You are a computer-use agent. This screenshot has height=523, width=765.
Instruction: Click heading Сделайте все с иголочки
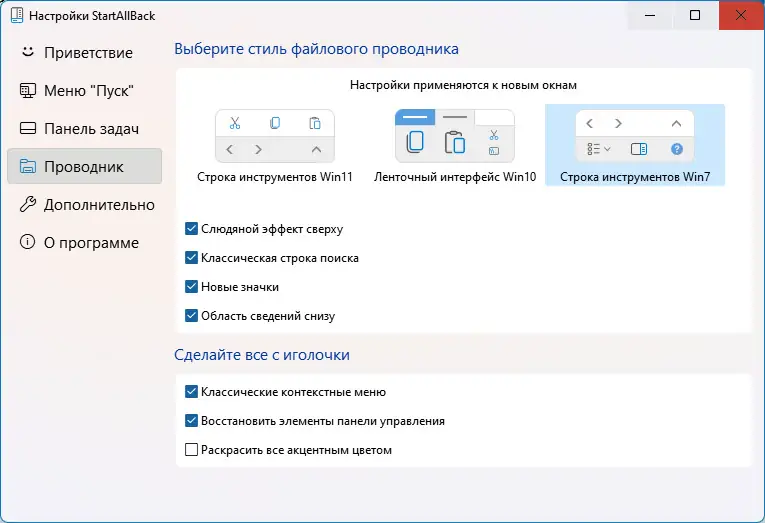tap(262, 355)
